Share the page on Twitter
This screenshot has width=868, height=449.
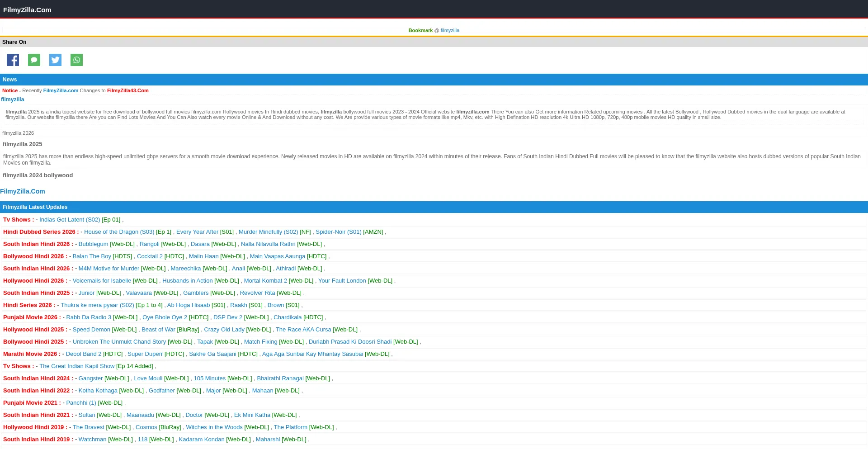[55, 60]
